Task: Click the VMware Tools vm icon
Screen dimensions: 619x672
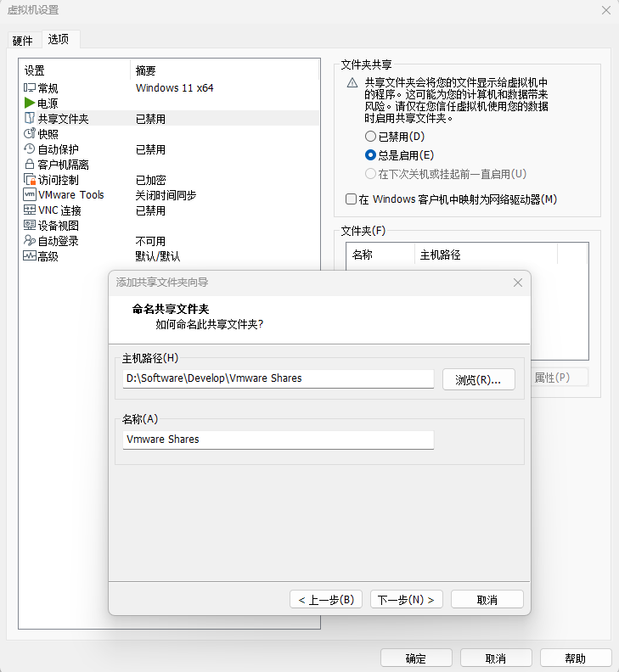Action: pos(29,194)
